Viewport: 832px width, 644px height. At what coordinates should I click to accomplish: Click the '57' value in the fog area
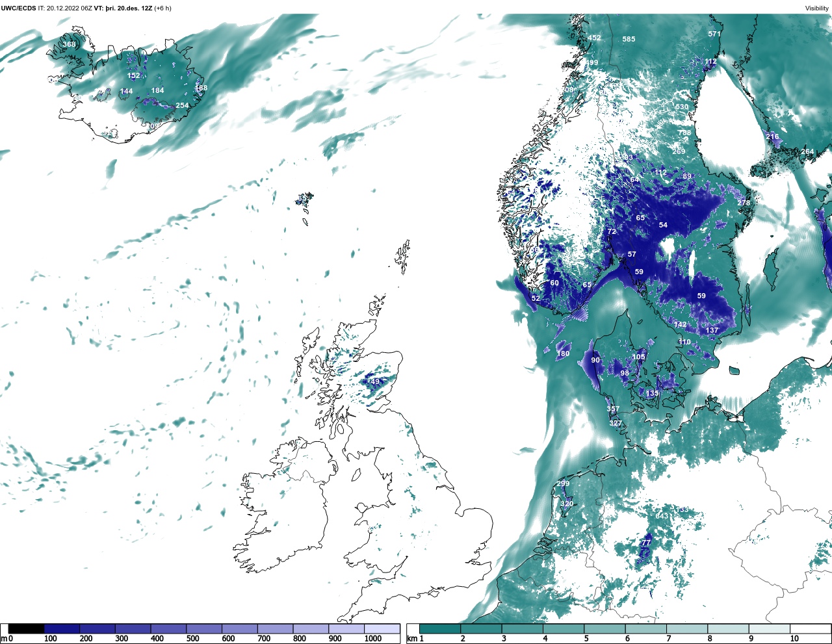(632, 255)
